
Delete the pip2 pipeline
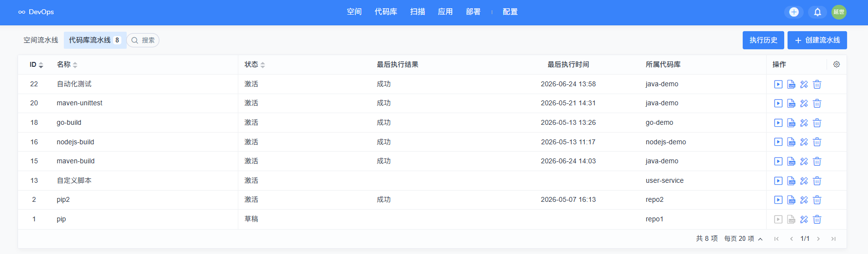click(817, 200)
